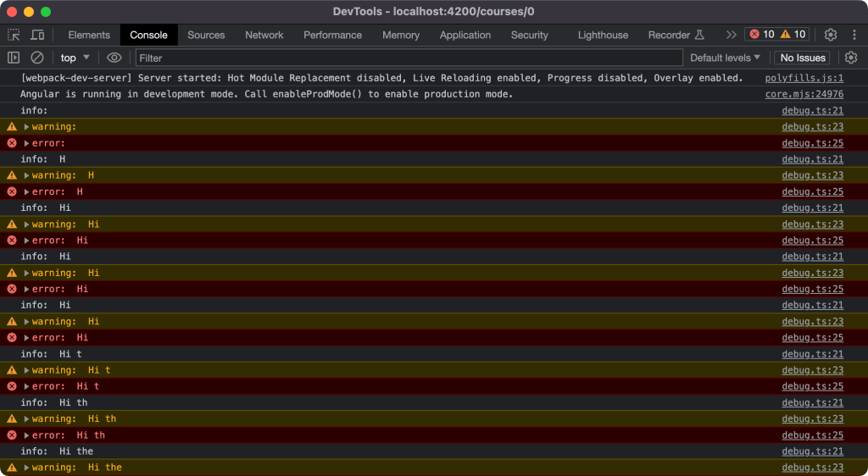Image resolution: width=868 pixels, height=476 pixels.
Task: Expand the 'error: Hi th' entry
Action: 26,435
